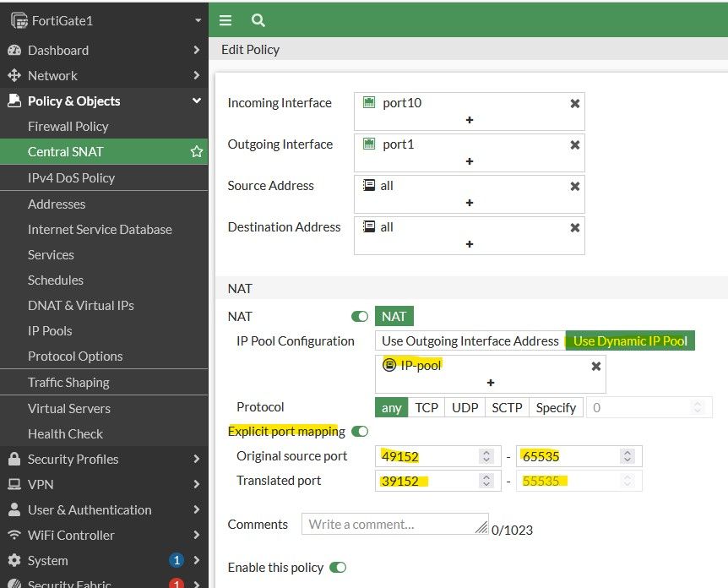Select Use Outgoing Interface Address option
Screen dimensions: 728x588
coord(470,341)
